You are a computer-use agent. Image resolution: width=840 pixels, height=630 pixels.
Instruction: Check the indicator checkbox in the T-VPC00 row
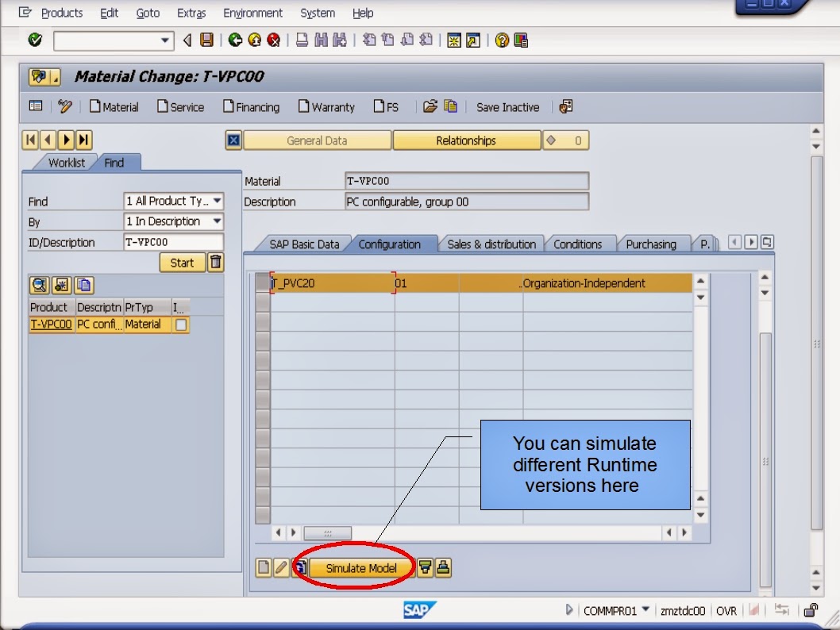point(179,325)
